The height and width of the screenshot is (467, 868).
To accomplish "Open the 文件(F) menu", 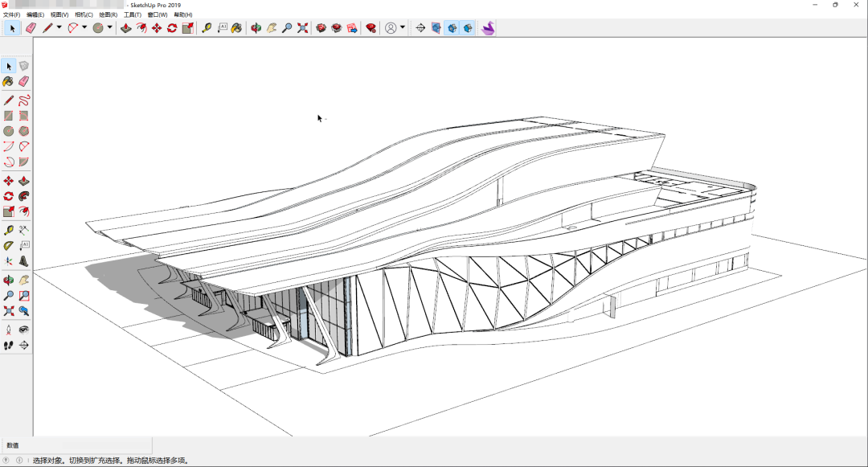I will [11, 15].
